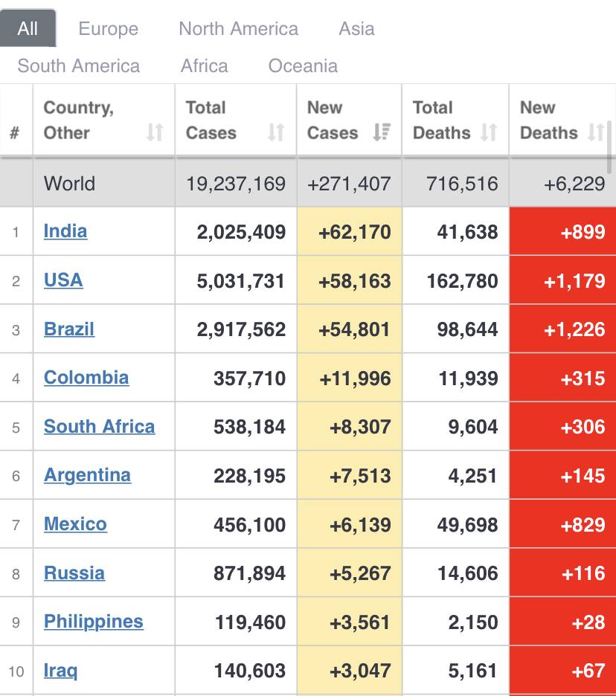Click Total Deaths sort arrows icon
The height and width of the screenshot is (696, 616).
tap(489, 132)
